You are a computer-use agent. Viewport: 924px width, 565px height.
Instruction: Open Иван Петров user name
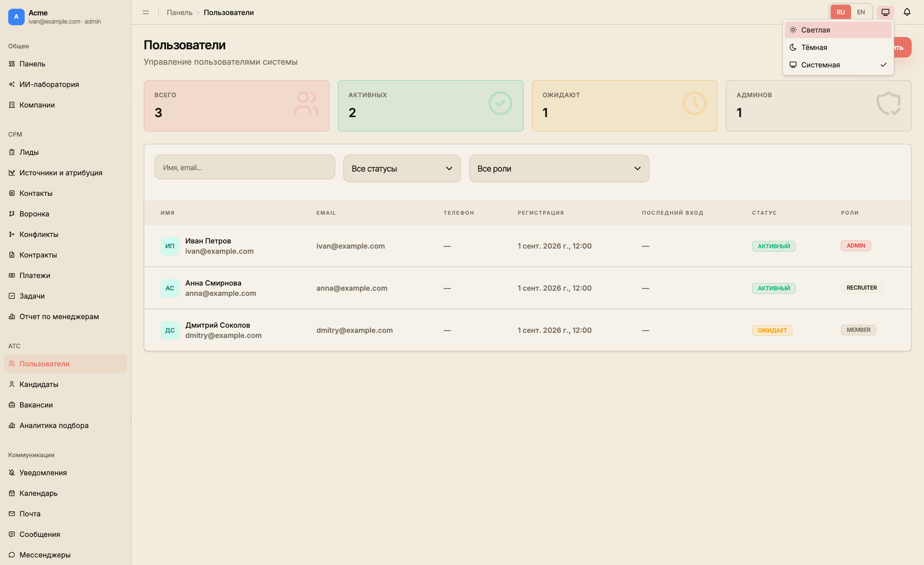click(x=208, y=241)
